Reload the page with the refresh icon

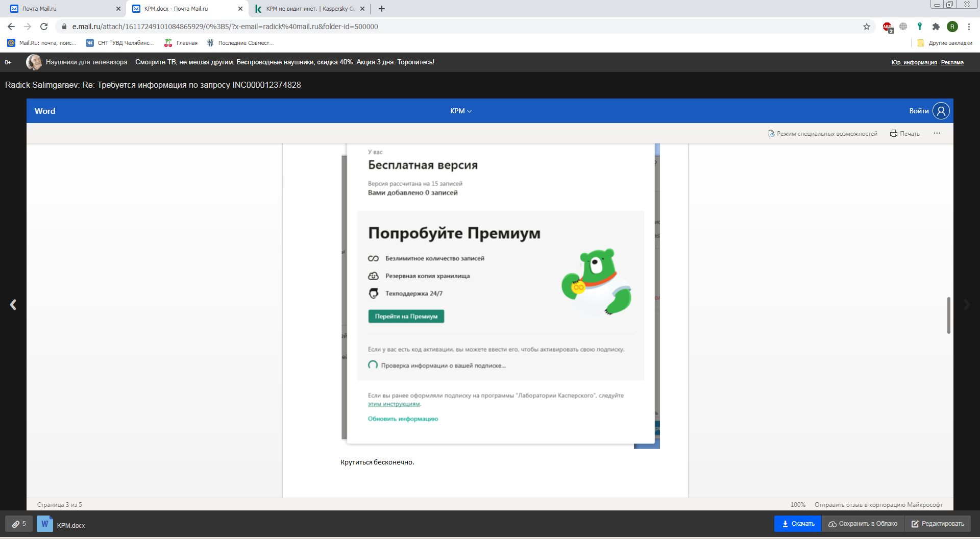click(x=44, y=27)
